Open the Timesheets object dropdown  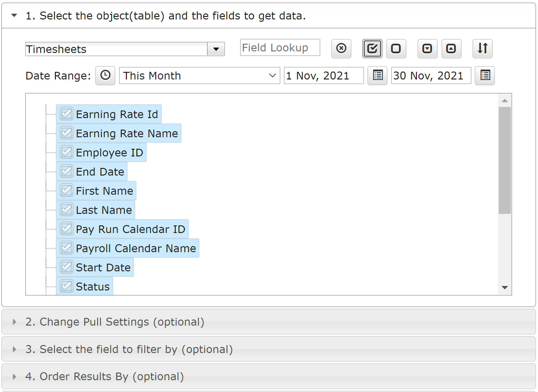[216, 49]
